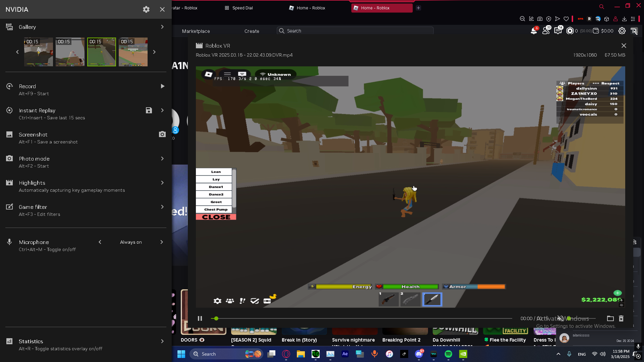Expand the Game filter options

(162, 207)
